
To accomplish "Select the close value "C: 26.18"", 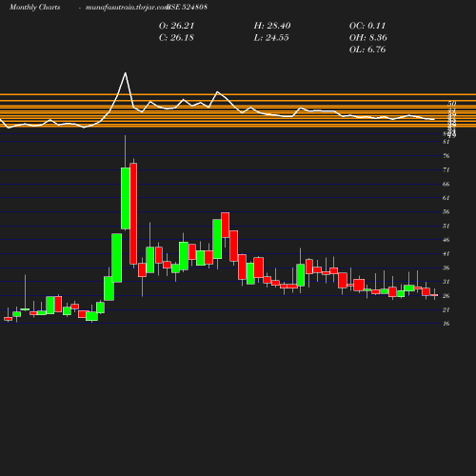I will click(176, 38).
